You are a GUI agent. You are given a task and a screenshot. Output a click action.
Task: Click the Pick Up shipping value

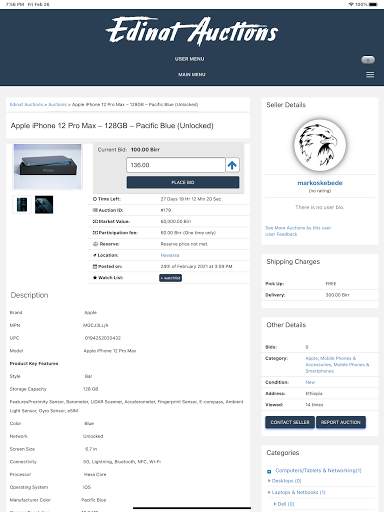pyautogui.click(x=331, y=284)
